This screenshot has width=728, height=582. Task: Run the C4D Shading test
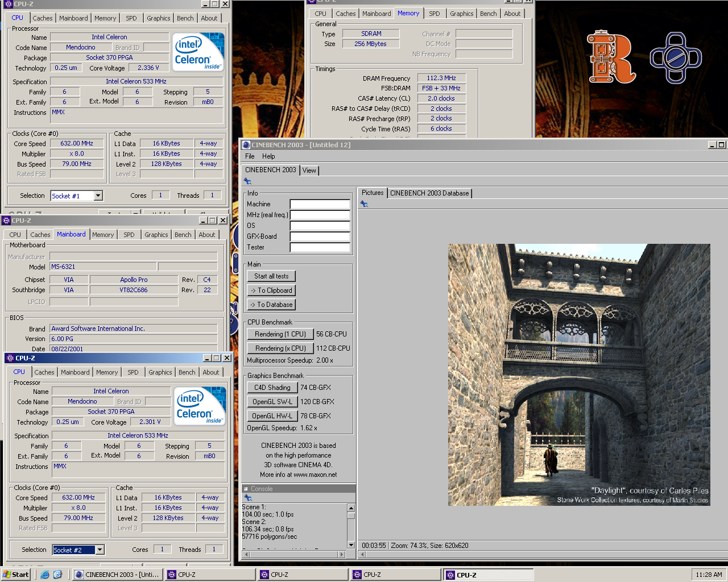[272, 388]
